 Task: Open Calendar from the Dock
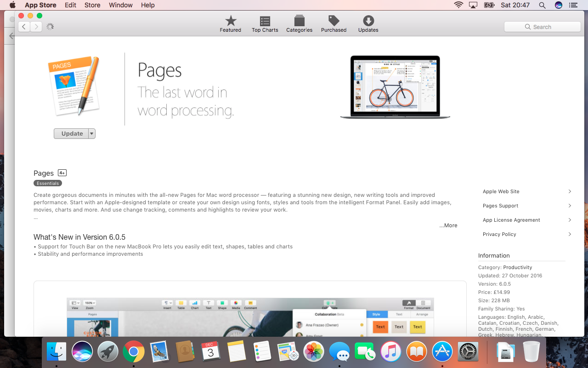pos(211,352)
